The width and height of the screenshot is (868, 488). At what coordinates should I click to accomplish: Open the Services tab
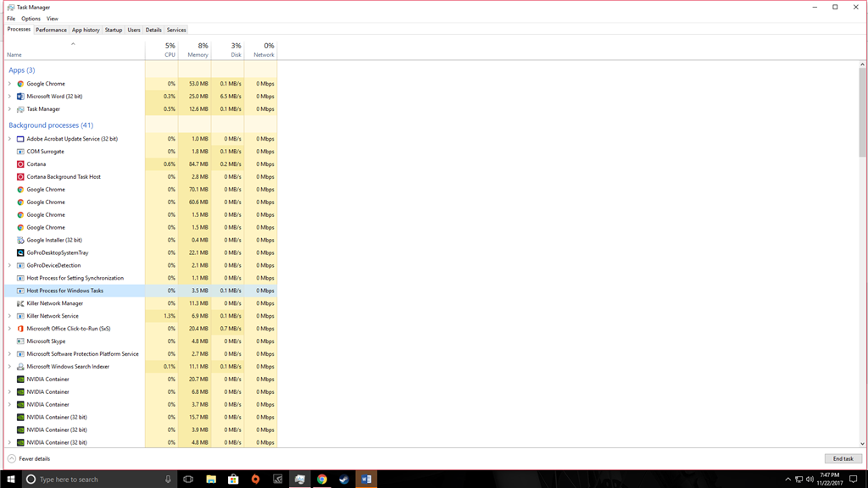pos(176,30)
